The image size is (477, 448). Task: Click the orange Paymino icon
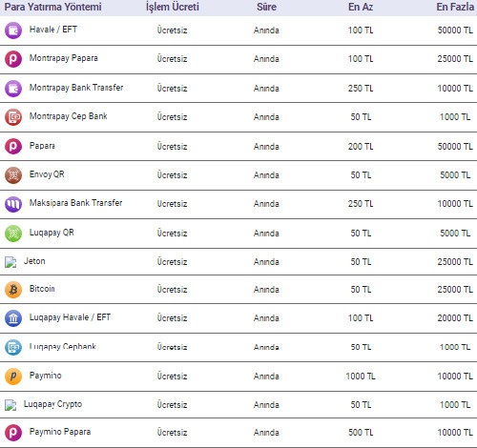[x=13, y=377]
